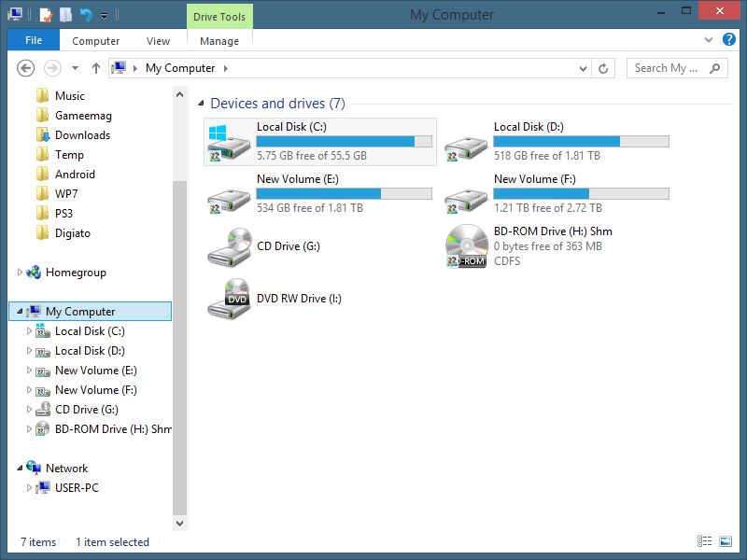Click the Local Disk (D:) capacity bar

[x=581, y=142]
